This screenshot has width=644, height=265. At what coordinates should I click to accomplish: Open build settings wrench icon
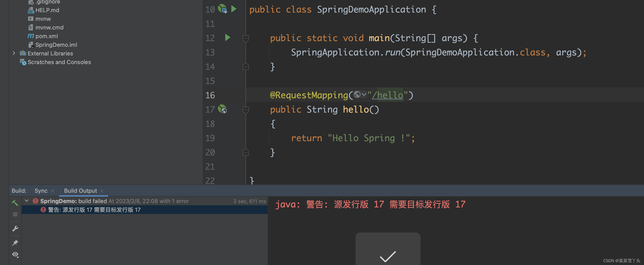[15, 228]
